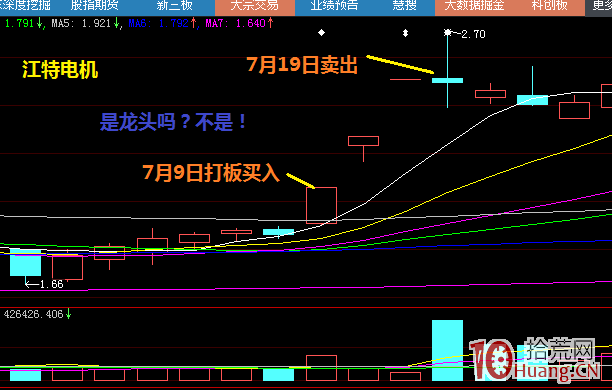Click the star marker beside the 2.70 label
Image resolution: width=612 pixels, height=390 pixels.
(448, 32)
